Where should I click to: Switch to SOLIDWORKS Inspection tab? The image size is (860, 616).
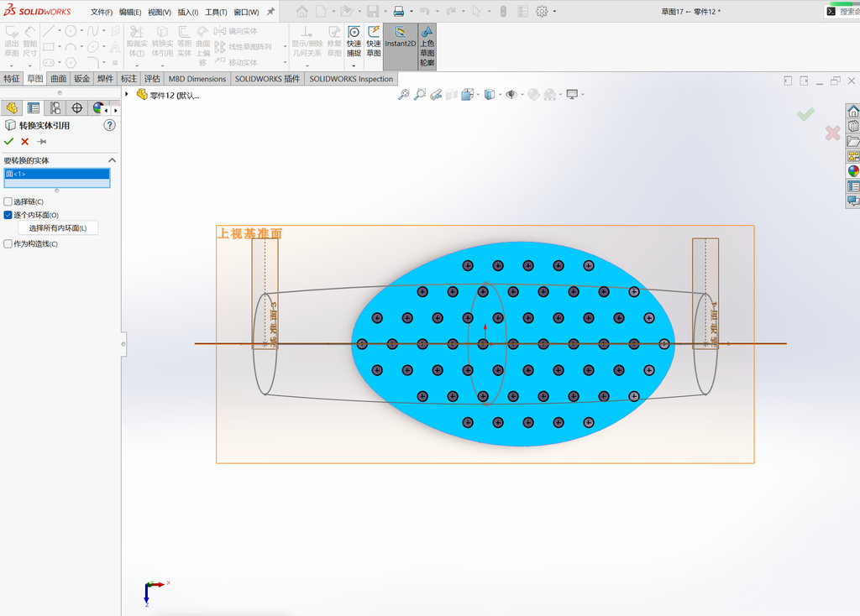(x=351, y=79)
